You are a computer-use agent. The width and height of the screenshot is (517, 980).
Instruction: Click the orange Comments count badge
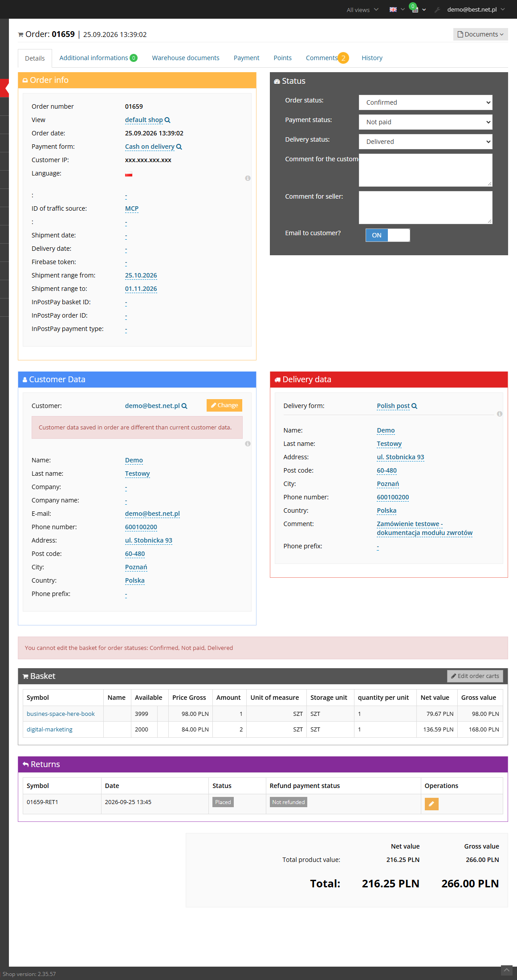click(343, 58)
